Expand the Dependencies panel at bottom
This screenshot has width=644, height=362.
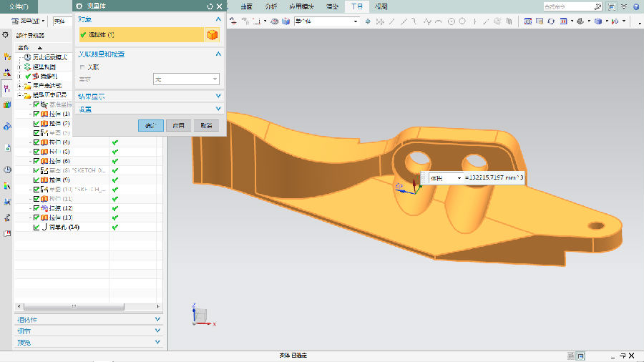89,320
